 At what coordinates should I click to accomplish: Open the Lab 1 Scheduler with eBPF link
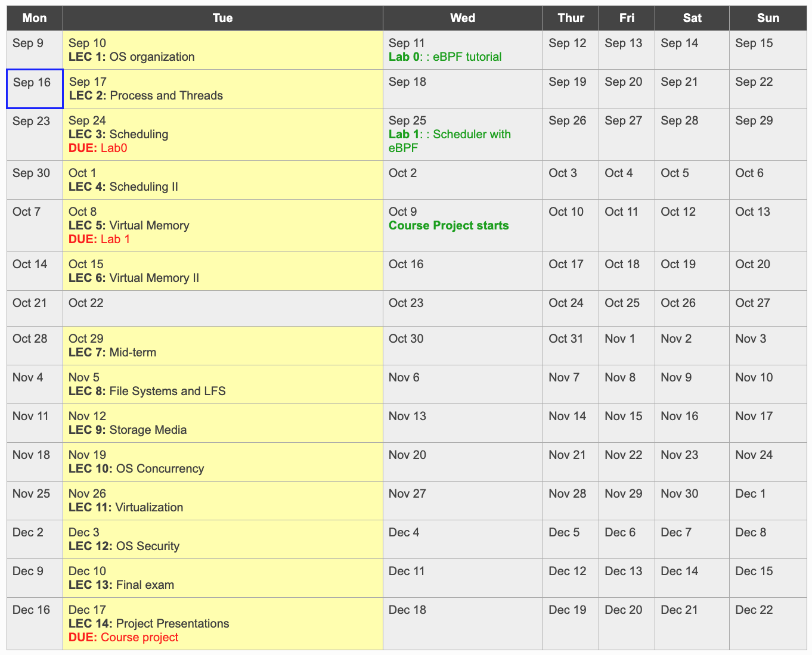tap(450, 134)
